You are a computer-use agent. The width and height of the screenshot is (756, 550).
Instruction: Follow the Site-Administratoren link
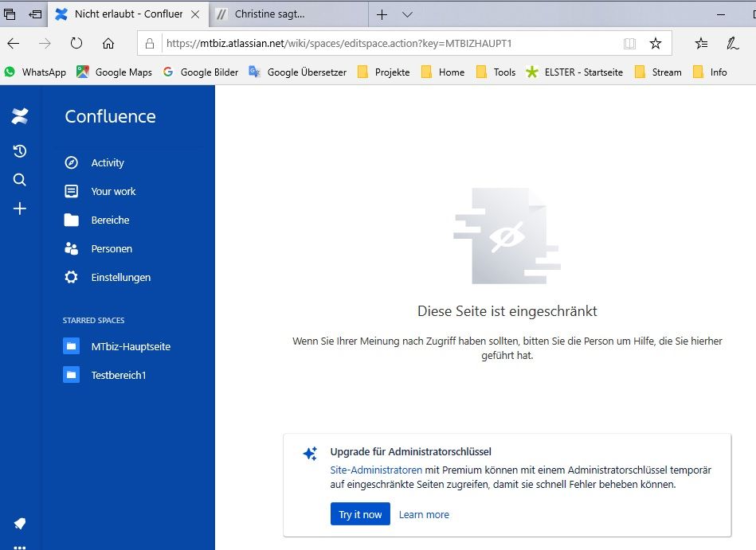click(376, 470)
